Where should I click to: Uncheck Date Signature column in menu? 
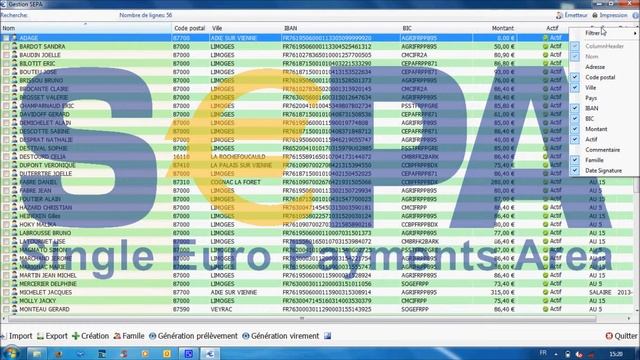tap(575, 171)
